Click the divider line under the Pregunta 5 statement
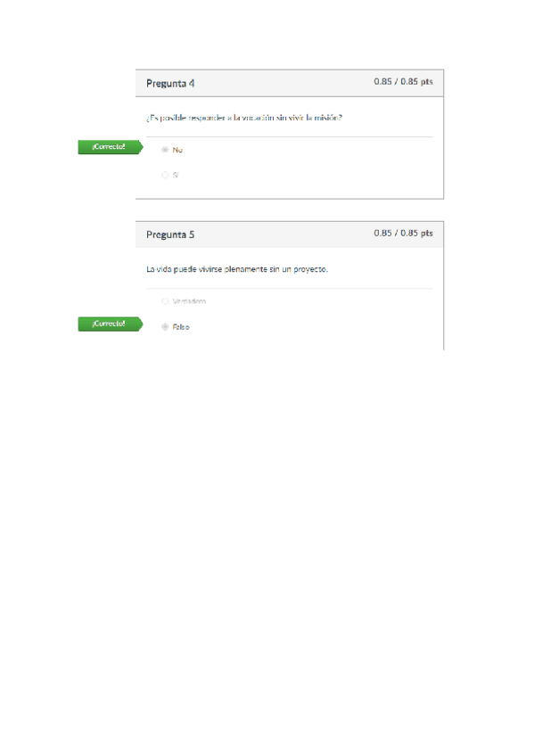 click(x=289, y=288)
